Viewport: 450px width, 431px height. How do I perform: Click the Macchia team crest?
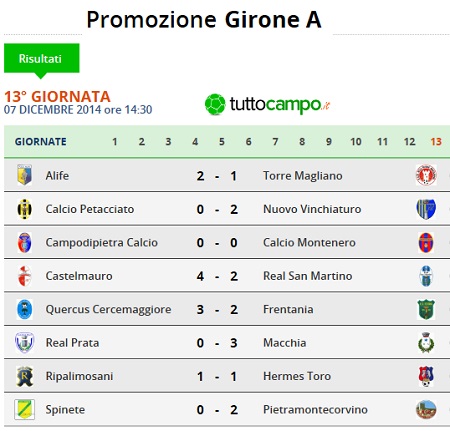pos(426,343)
